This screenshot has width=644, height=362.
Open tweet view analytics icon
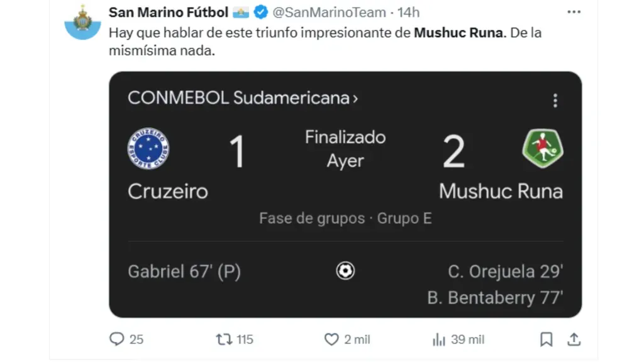tap(439, 339)
